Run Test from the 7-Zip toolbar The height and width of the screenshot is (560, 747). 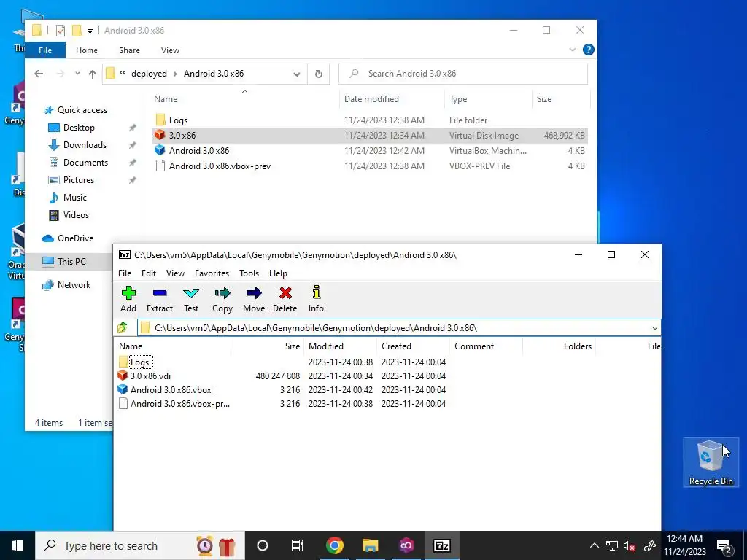point(191,299)
